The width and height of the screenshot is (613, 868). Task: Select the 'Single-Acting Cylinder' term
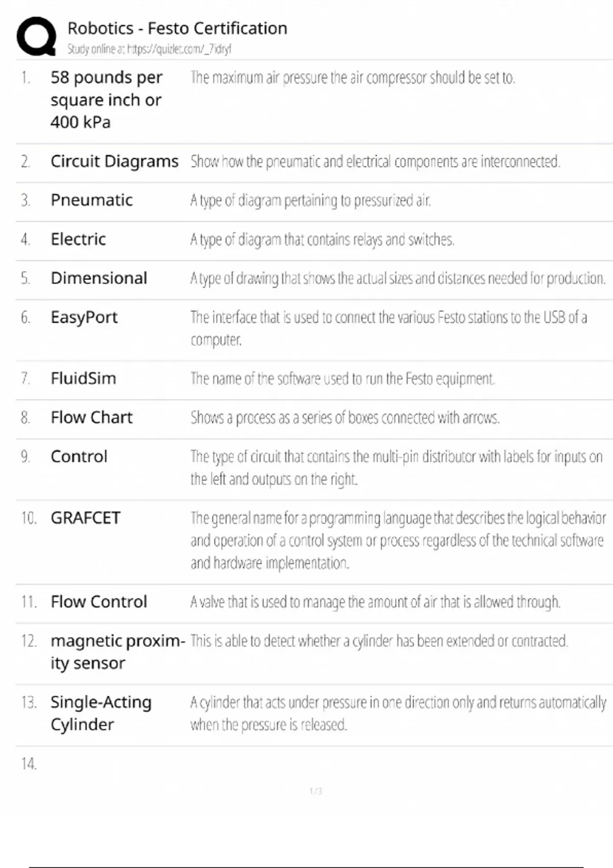101,713
